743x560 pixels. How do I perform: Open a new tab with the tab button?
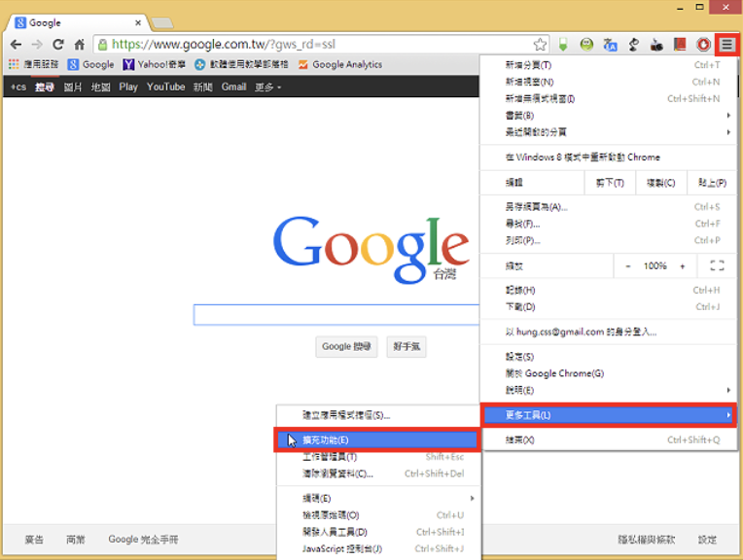click(162, 22)
